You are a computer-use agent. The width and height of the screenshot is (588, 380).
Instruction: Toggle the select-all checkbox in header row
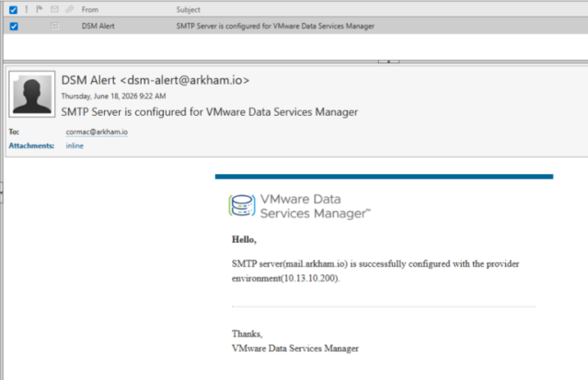point(13,10)
